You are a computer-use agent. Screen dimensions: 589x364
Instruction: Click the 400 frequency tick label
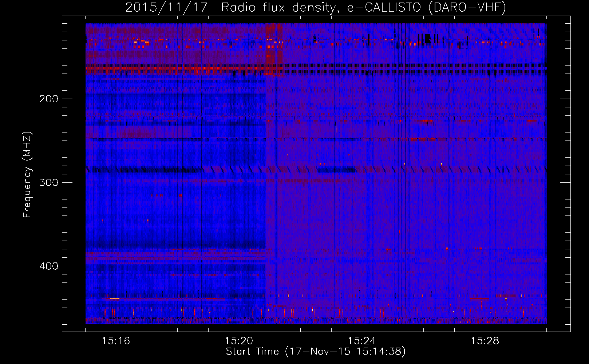(49, 266)
